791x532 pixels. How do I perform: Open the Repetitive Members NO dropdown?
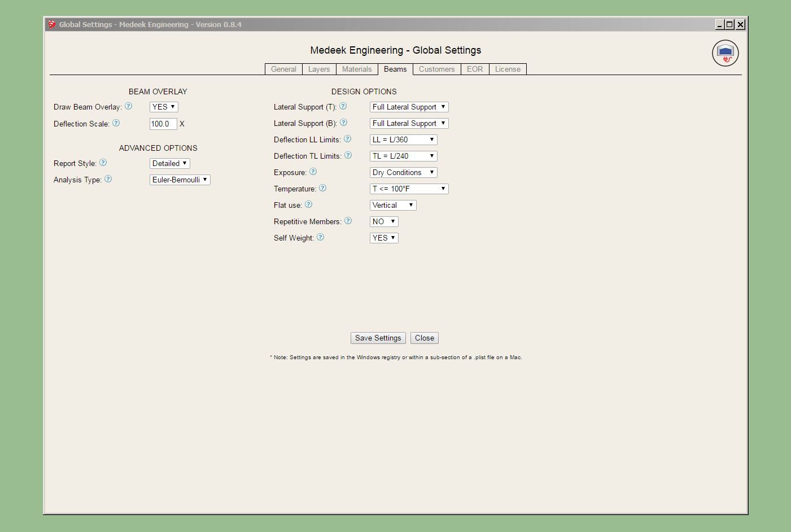click(x=384, y=221)
